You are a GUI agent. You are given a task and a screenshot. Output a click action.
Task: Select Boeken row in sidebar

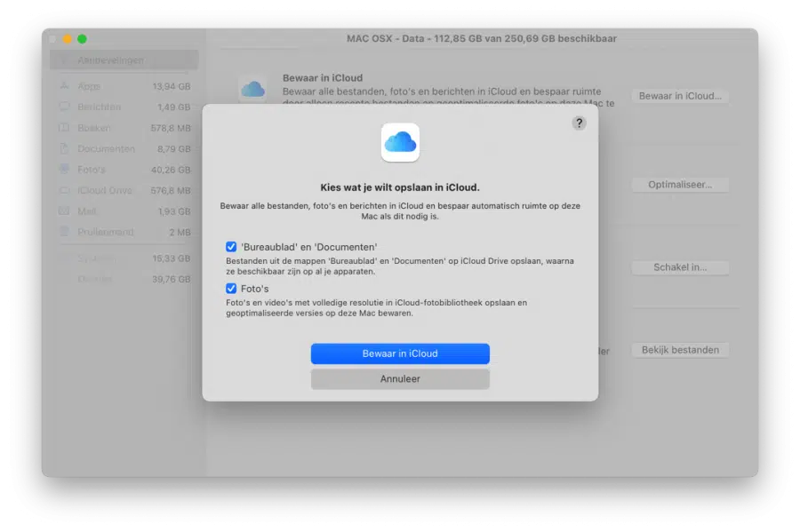pyautogui.click(x=124, y=128)
